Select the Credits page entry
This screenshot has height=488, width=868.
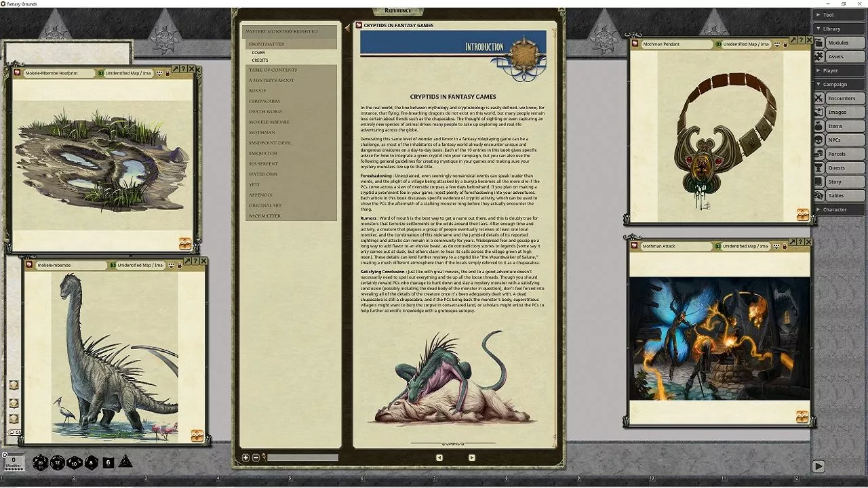260,60
